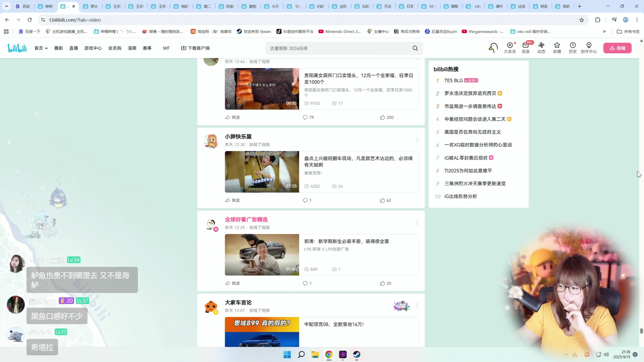Open hot search TI2025为何如此意难平
The height and width of the screenshot is (362, 644).
coord(468,171)
